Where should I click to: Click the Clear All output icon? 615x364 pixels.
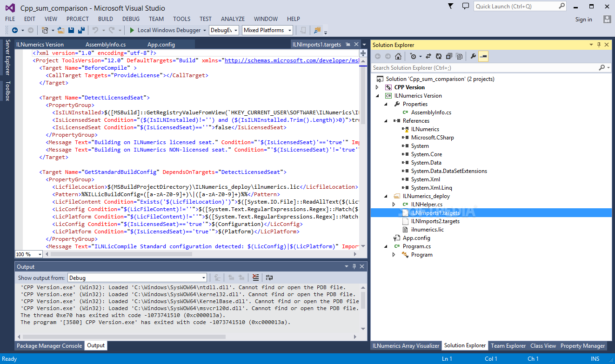coord(256,278)
